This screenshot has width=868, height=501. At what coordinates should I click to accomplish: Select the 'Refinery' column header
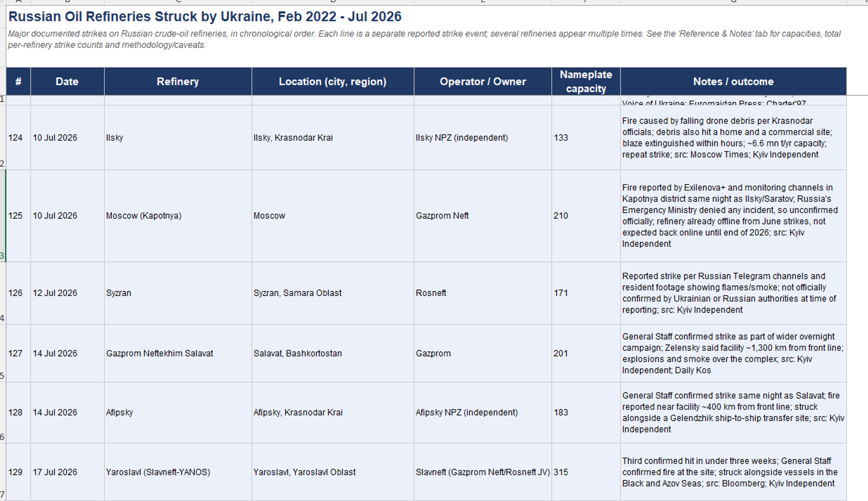(178, 82)
